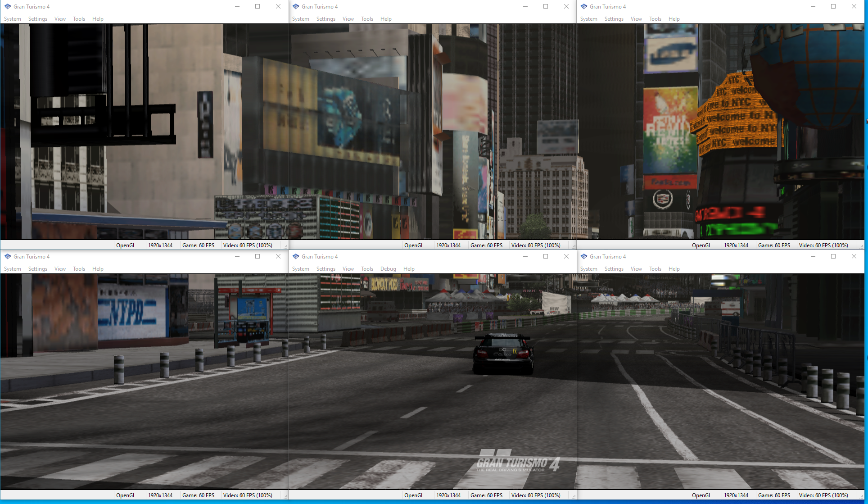Open Help menu in top-middle window
Image resolution: width=868 pixels, height=504 pixels.
tap(386, 19)
